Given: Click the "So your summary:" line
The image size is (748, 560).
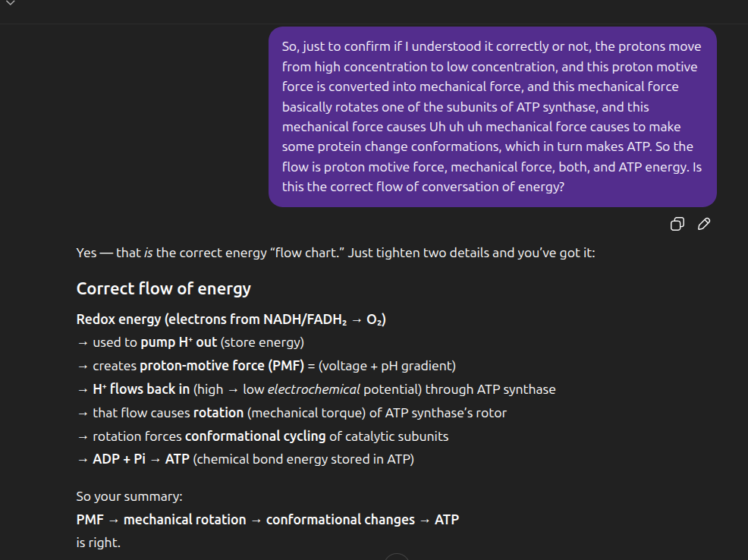Looking at the screenshot, I should pos(129,497).
